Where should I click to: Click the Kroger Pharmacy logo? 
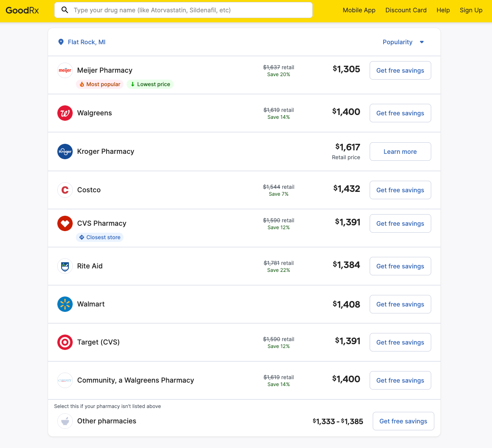click(65, 152)
